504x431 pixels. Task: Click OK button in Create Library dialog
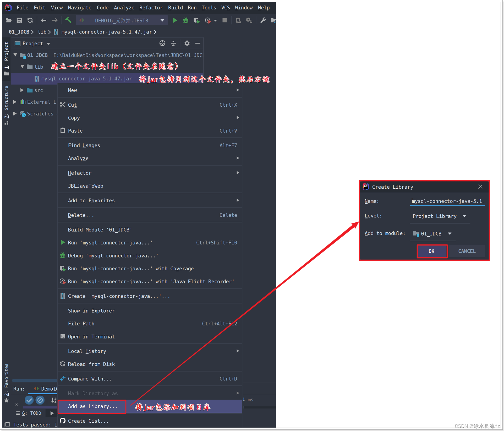(x=431, y=251)
